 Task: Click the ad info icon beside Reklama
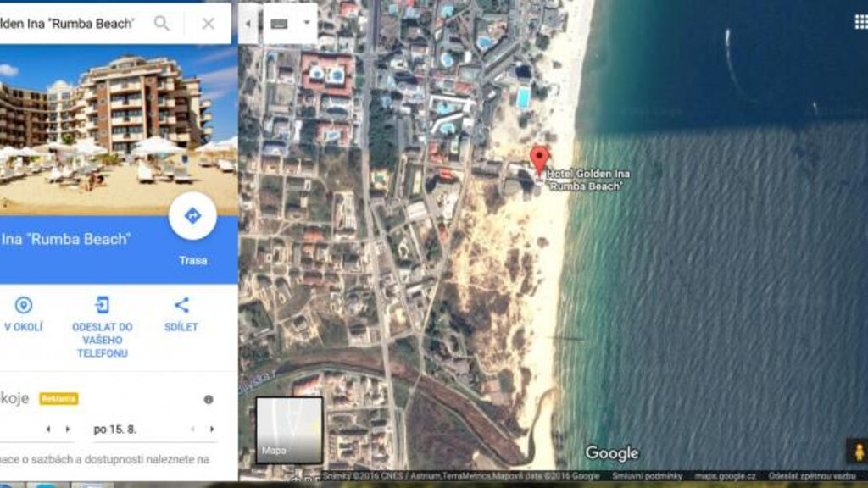(209, 399)
